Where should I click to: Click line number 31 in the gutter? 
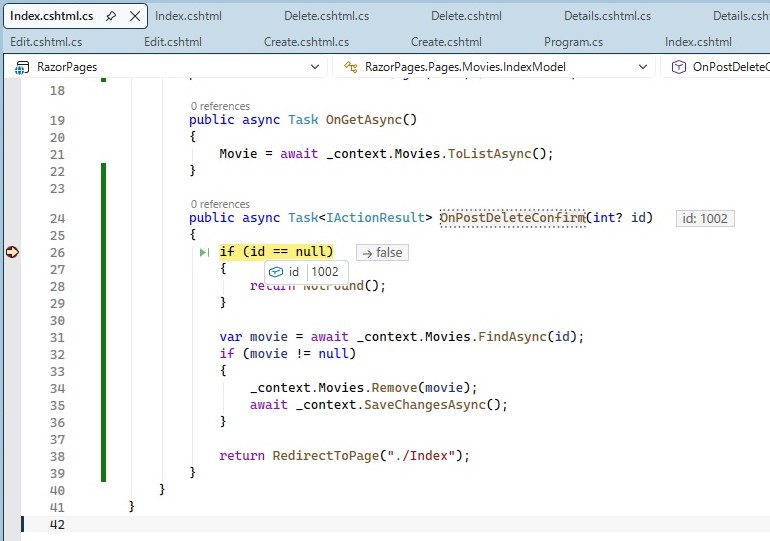pyautogui.click(x=57, y=338)
